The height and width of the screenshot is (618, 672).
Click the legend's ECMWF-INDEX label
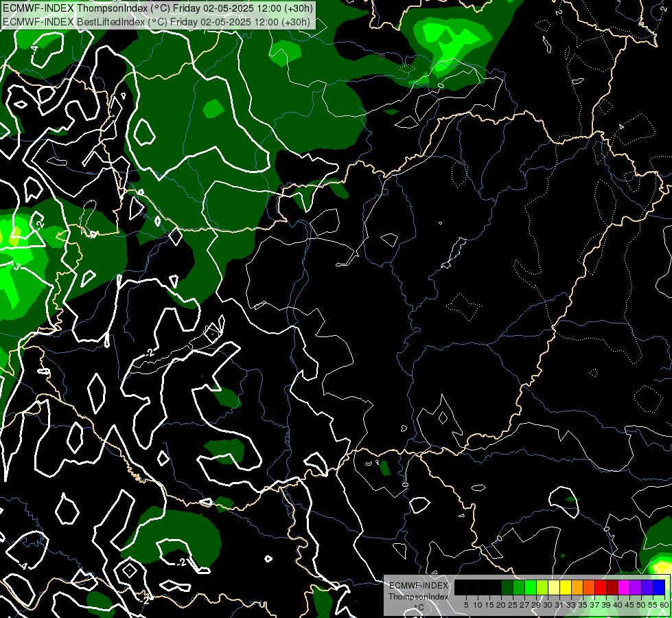click(x=419, y=586)
